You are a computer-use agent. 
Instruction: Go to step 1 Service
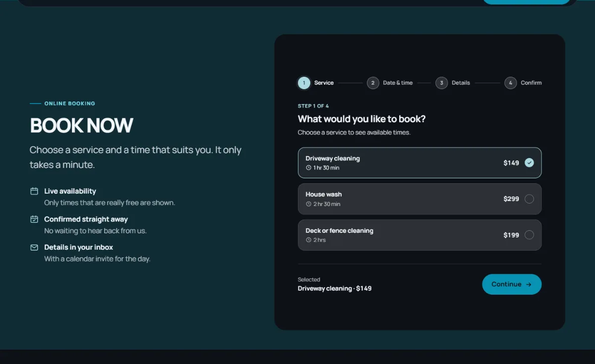[x=316, y=83]
